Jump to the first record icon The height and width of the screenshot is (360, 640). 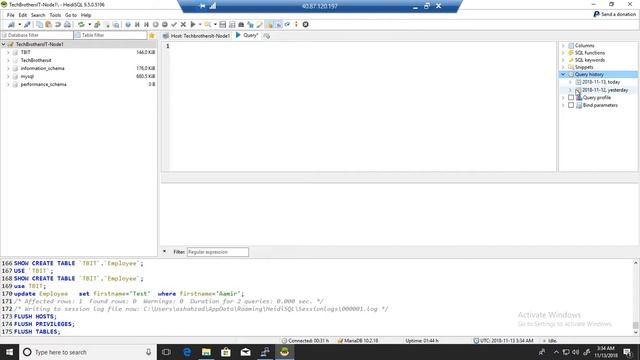pyautogui.click(x=137, y=24)
